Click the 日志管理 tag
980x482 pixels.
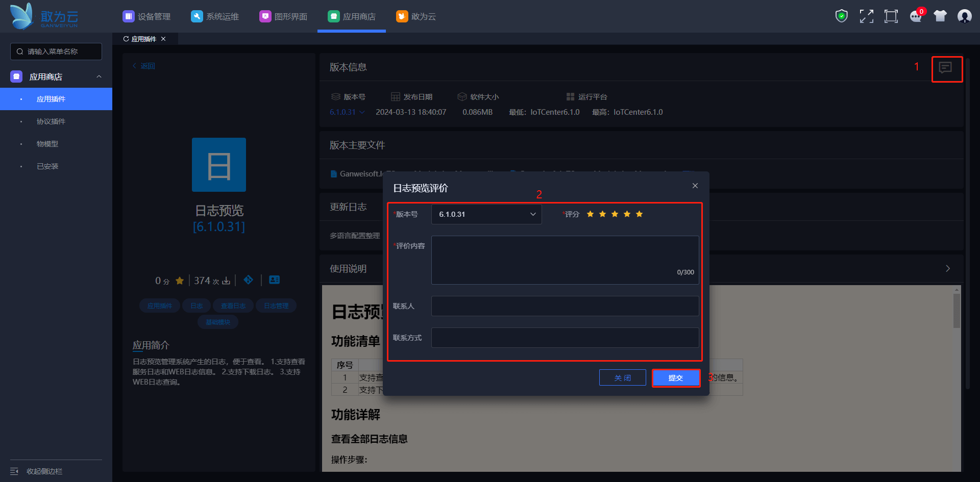[x=276, y=306]
